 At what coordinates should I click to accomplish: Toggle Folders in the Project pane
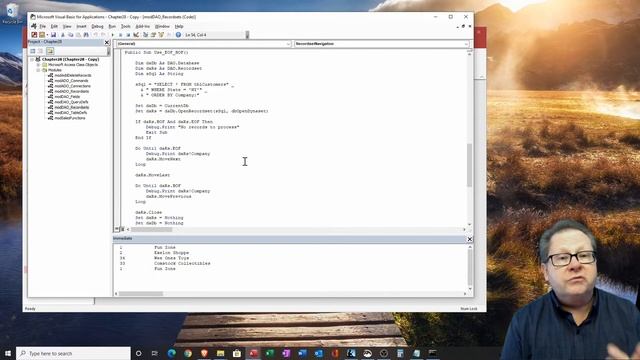pyautogui.click(x=50, y=51)
